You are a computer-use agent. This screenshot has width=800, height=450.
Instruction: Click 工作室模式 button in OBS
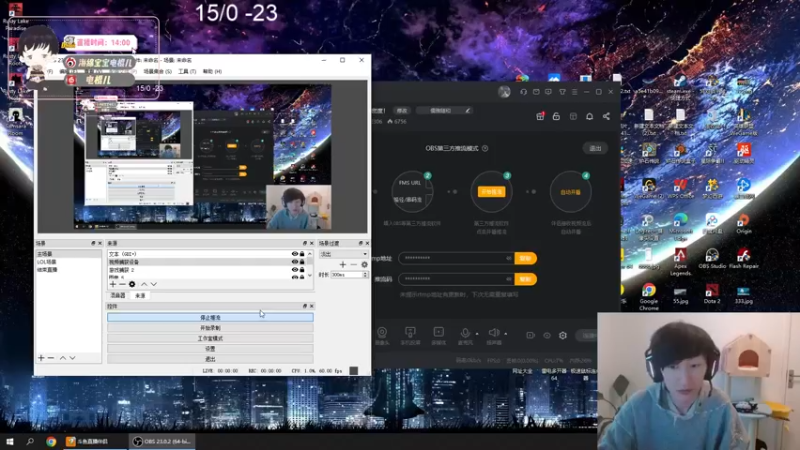pos(210,338)
